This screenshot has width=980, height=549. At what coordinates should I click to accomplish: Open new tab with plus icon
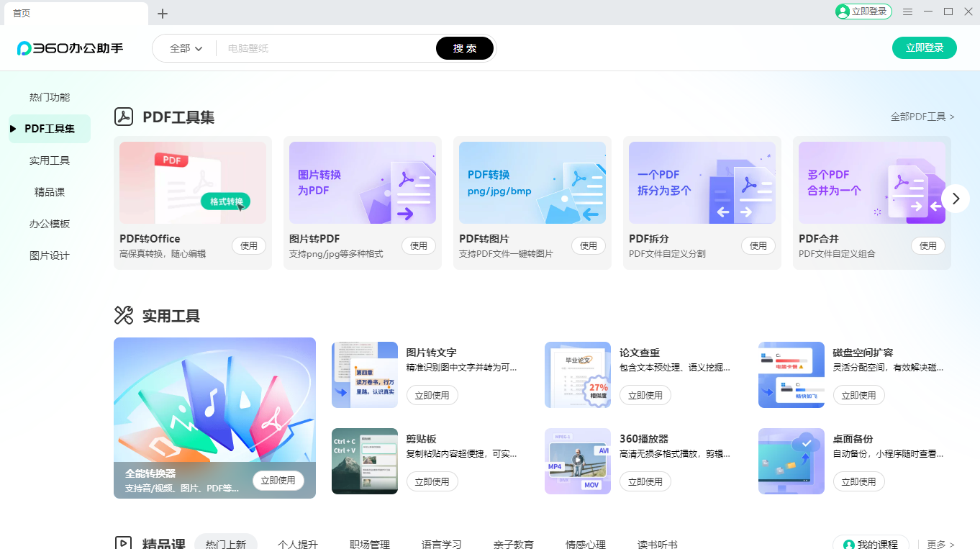[163, 13]
